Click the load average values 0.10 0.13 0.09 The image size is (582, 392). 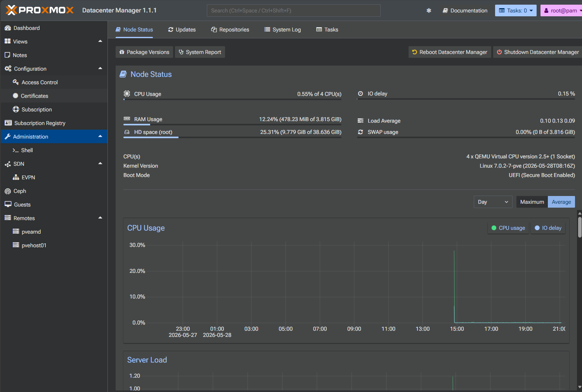[x=558, y=121]
